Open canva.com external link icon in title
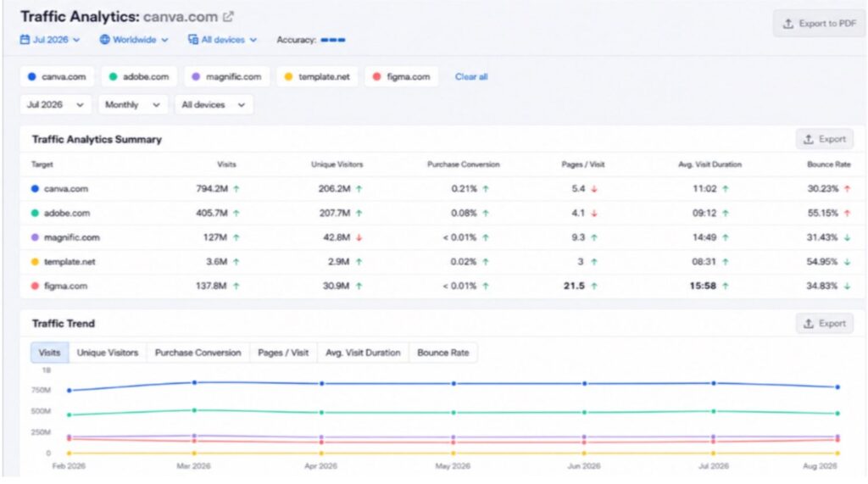This screenshot has height=484, width=868. 228,17
